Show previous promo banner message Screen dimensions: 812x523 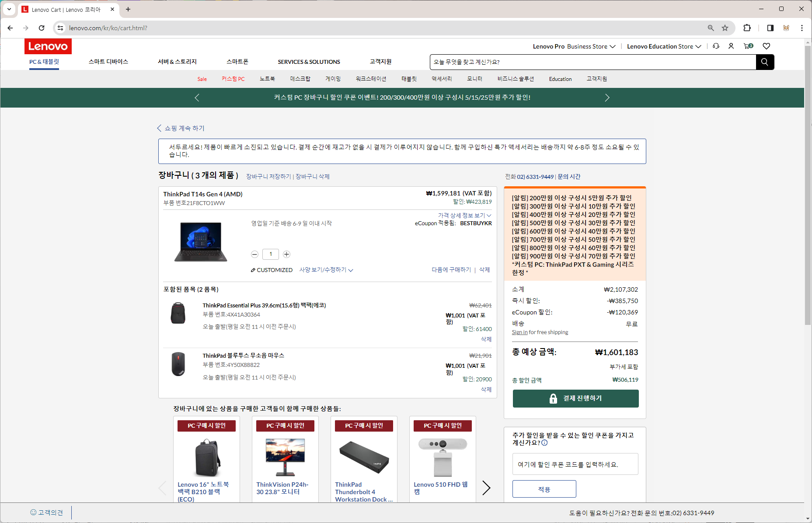point(197,98)
